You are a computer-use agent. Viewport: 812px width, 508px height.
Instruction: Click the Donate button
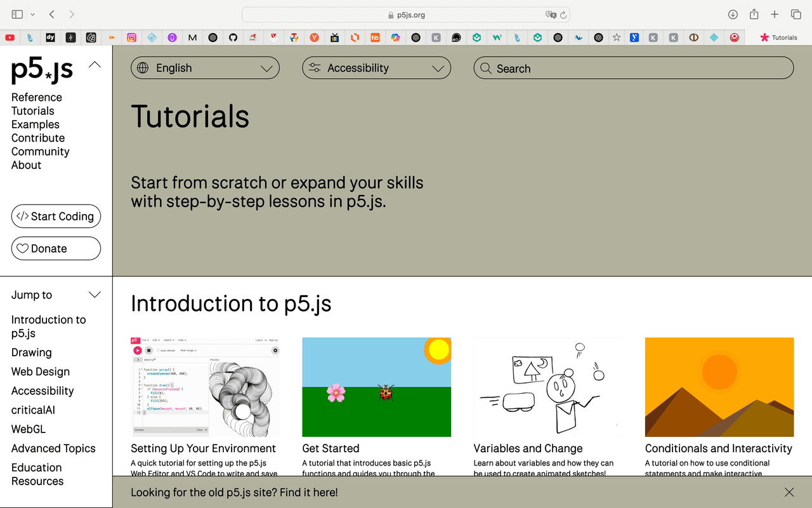(x=56, y=248)
